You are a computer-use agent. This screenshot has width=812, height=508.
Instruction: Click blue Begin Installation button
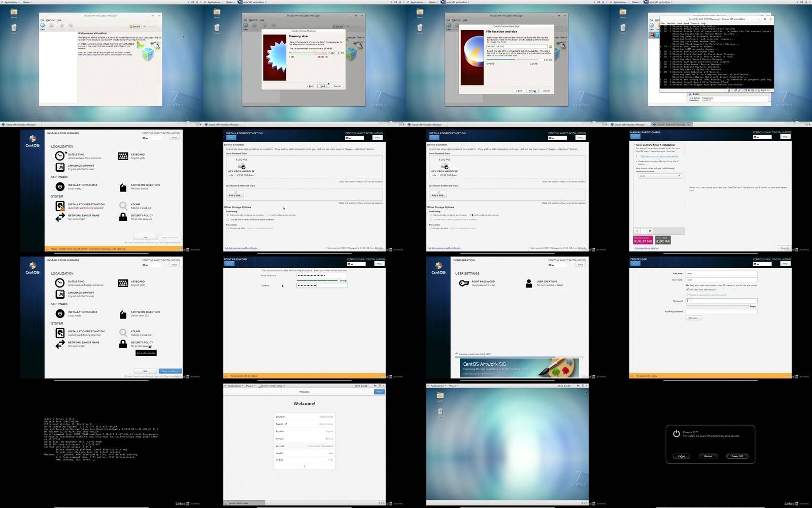(x=170, y=371)
